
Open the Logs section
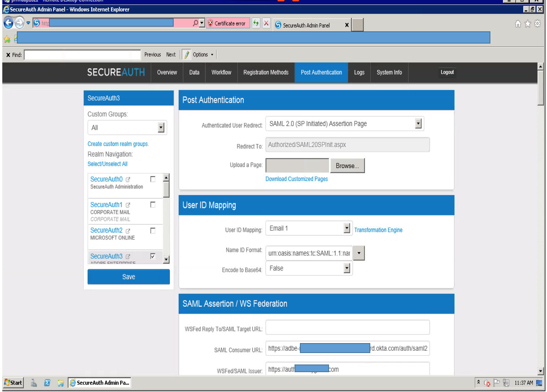click(x=359, y=72)
